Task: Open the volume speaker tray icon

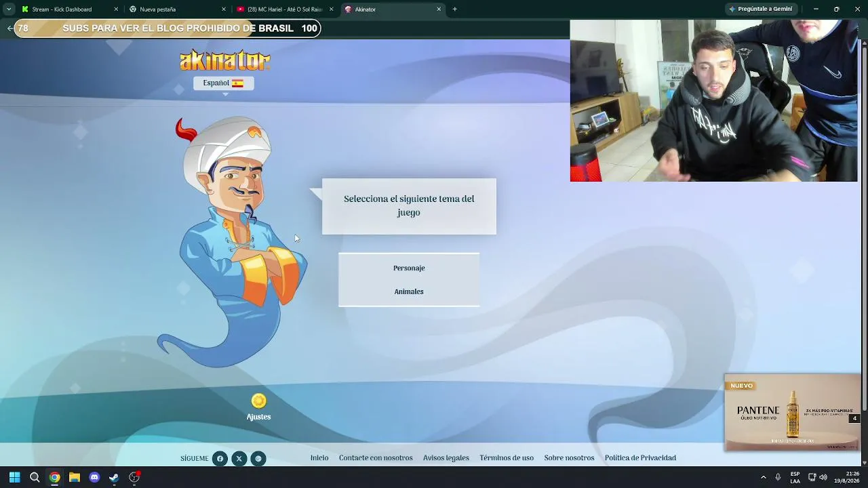Action: coord(823,477)
